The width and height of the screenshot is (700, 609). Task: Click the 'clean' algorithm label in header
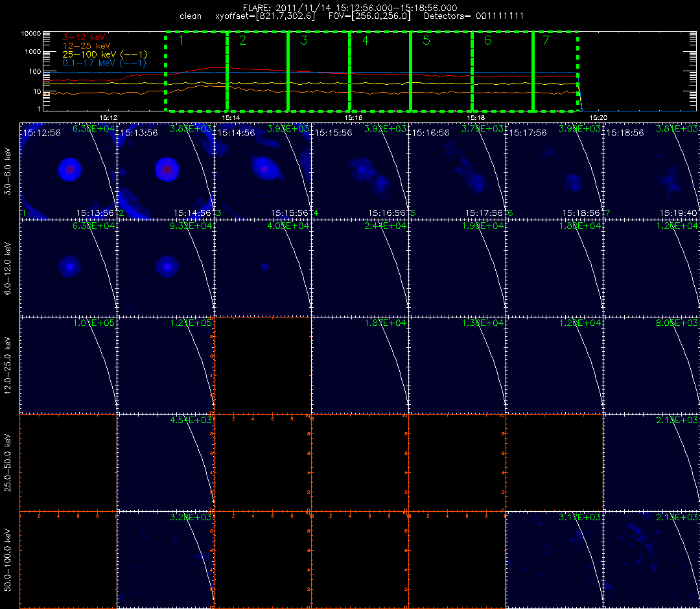click(x=191, y=16)
